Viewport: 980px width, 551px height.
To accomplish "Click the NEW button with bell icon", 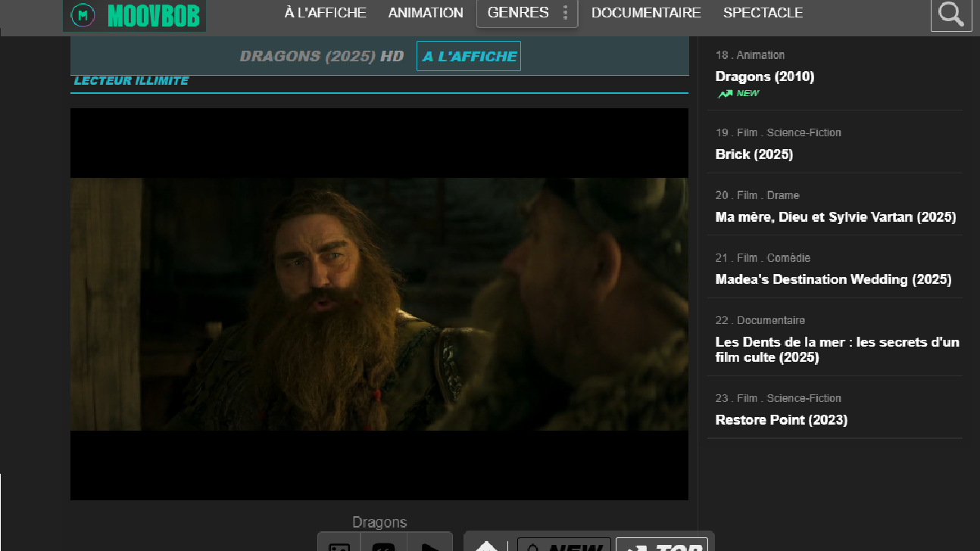I will click(x=563, y=545).
